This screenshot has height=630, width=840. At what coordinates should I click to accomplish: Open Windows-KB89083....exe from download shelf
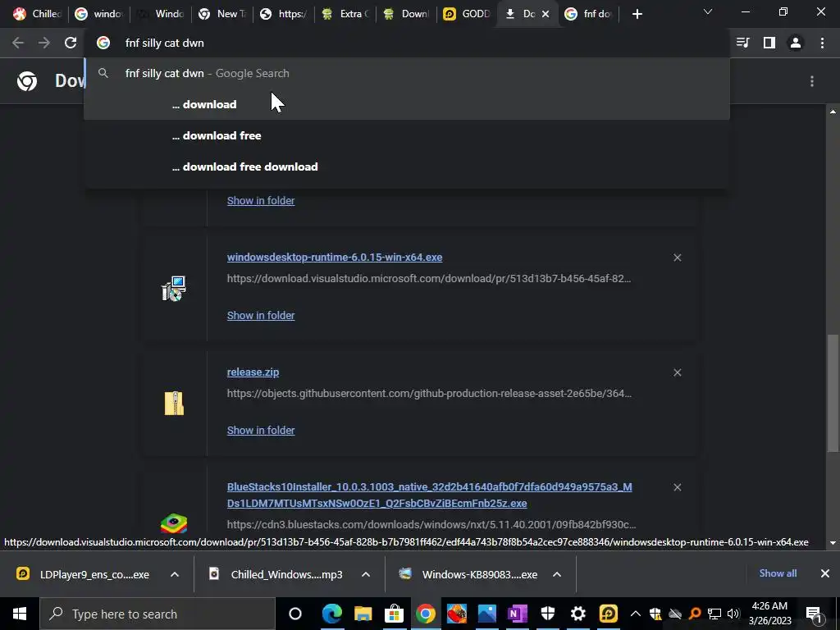click(x=468, y=574)
